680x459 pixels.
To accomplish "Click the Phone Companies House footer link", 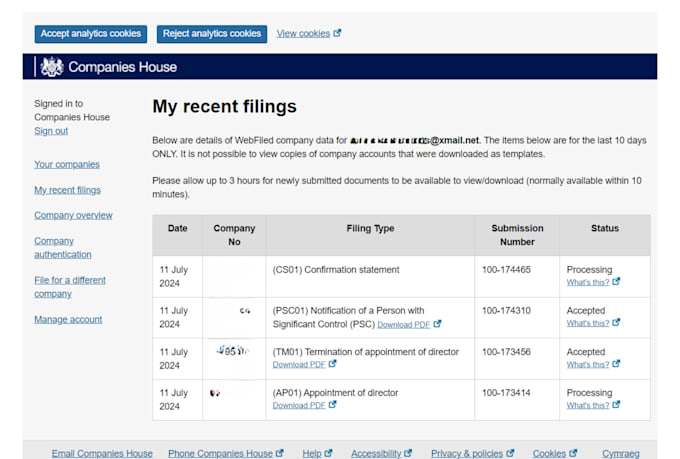I will (x=220, y=453).
